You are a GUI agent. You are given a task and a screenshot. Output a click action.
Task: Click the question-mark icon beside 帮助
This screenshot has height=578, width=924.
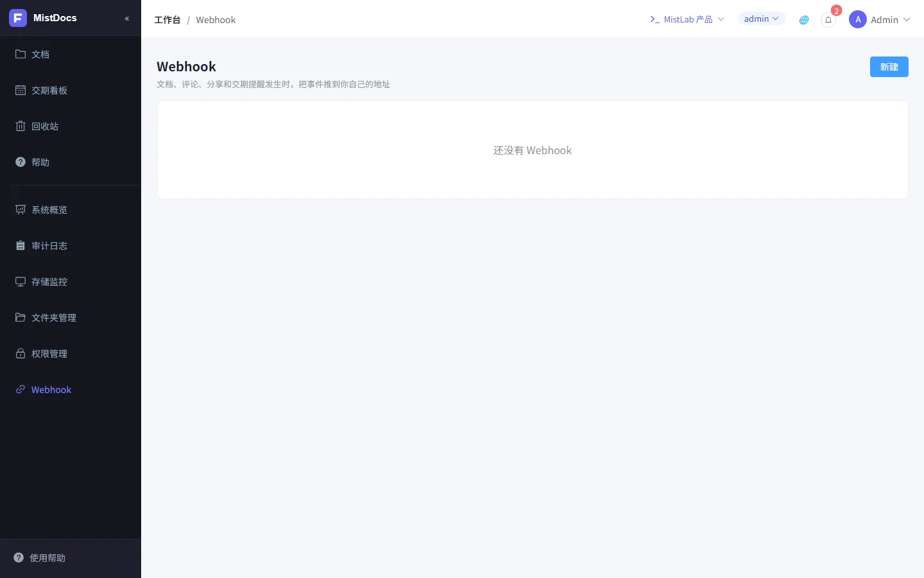point(21,162)
